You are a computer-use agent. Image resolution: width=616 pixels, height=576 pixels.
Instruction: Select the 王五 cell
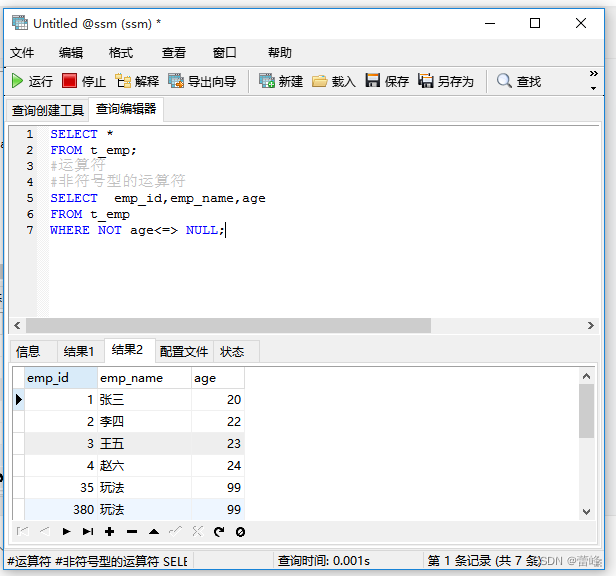point(144,444)
